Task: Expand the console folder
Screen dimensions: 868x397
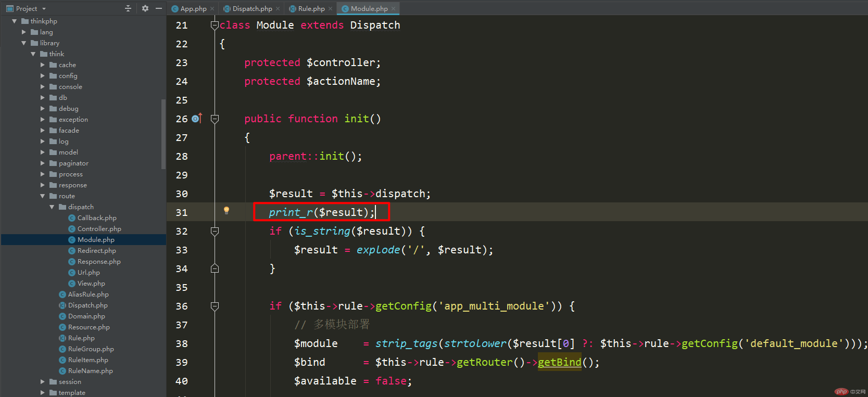Action: [43, 87]
